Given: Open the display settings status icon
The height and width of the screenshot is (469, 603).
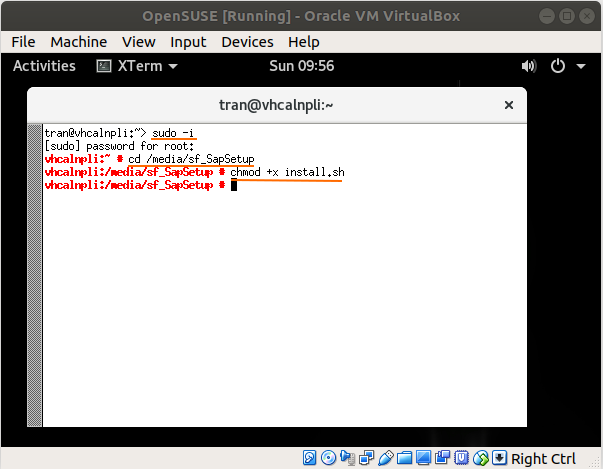Looking at the screenshot, I should click(423, 458).
